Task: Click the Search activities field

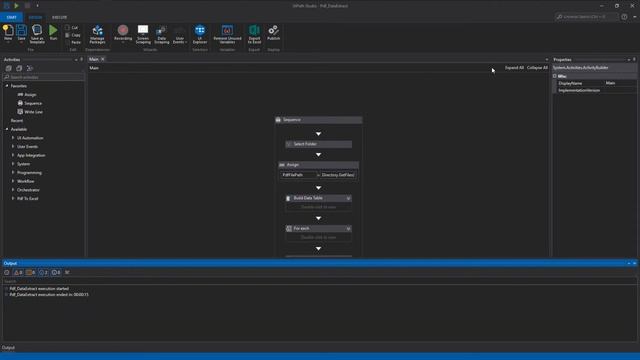Action: click(43, 77)
